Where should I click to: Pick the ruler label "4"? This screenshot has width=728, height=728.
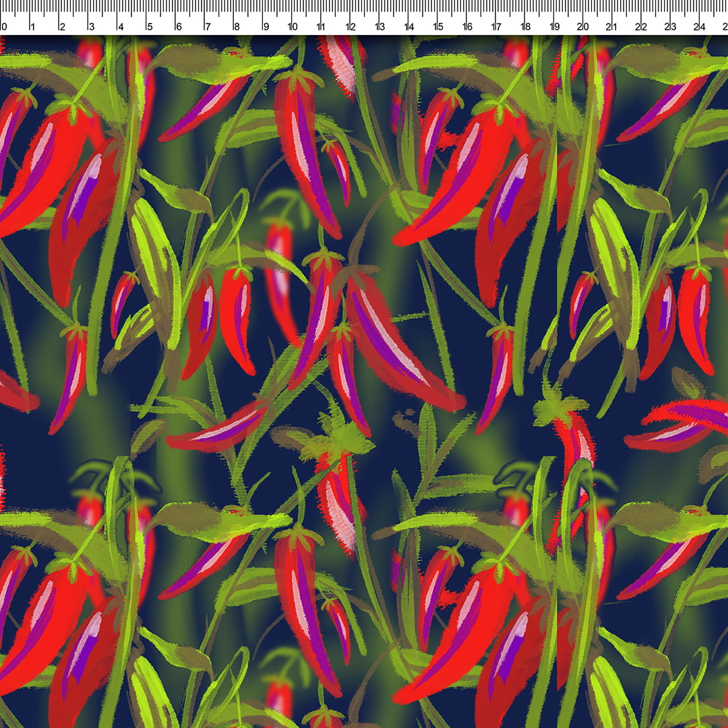[x=120, y=26]
